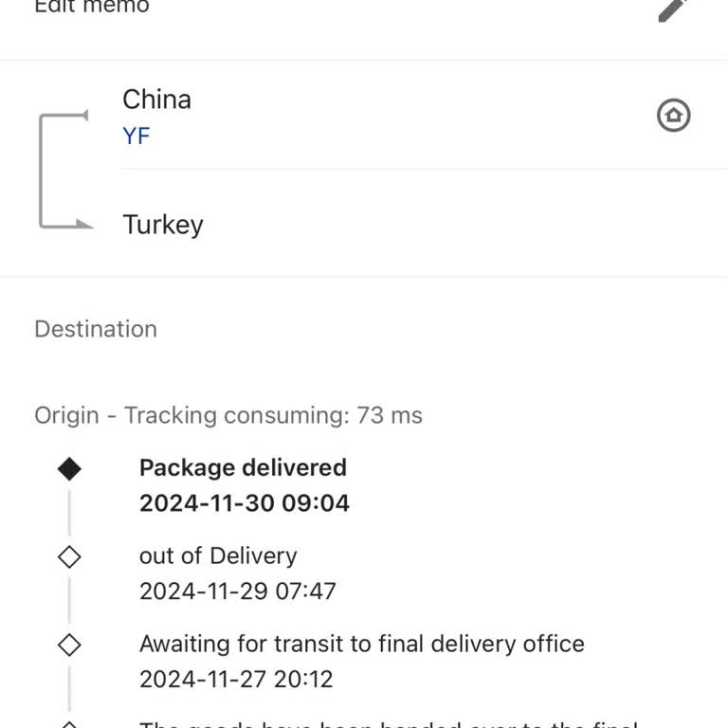
Task: Select the filled diamond Package delivered marker
Action: (69, 468)
